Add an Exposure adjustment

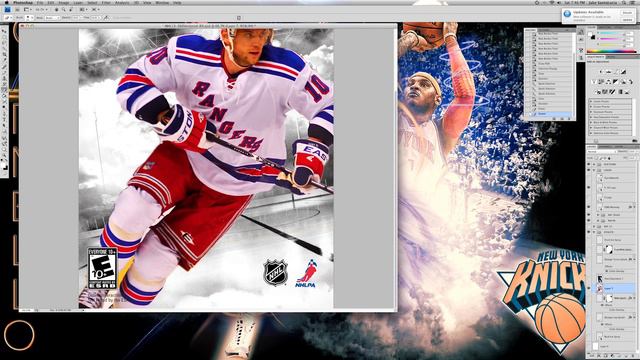pyautogui.click(x=623, y=71)
